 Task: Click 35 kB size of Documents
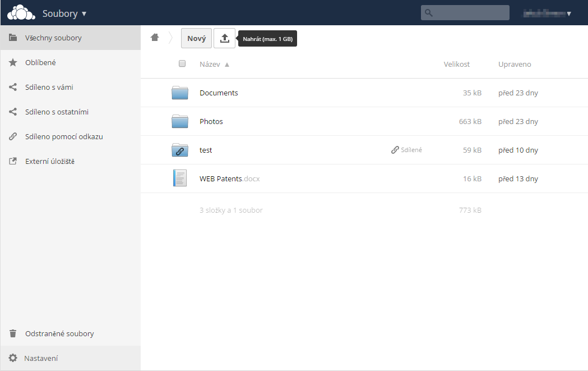(x=472, y=93)
